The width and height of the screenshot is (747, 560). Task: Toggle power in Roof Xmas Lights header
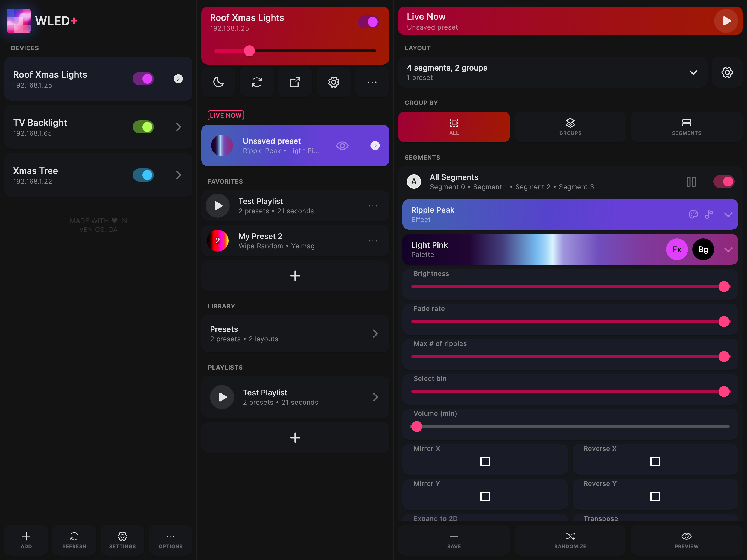368,22
